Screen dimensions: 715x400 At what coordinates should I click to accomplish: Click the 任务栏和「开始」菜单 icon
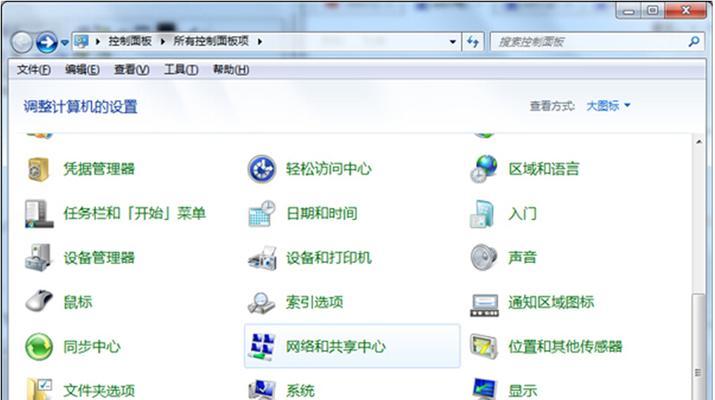pyautogui.click(x=39, y=213)
